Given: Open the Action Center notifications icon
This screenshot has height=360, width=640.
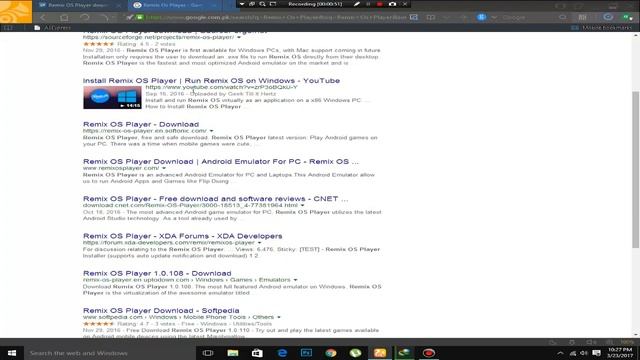Looking at the screenshot, I should click(596, 353).
